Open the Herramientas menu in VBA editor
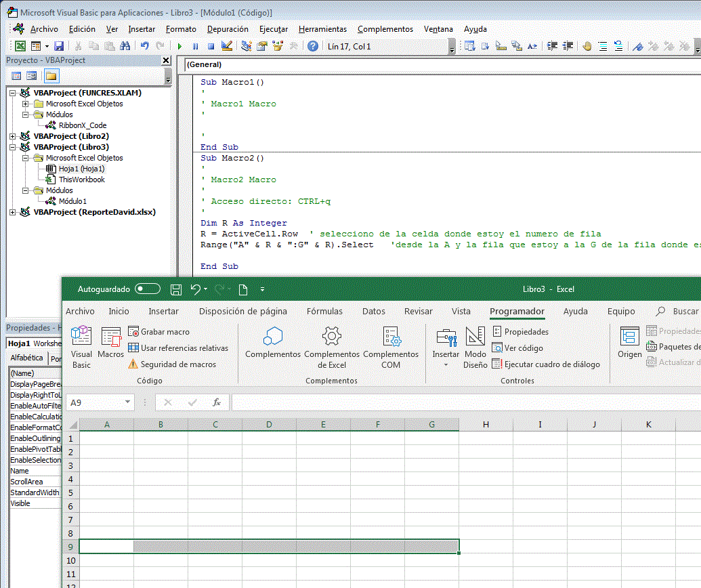Viewport: 701px width, 588px height. [x=322, y=29]
